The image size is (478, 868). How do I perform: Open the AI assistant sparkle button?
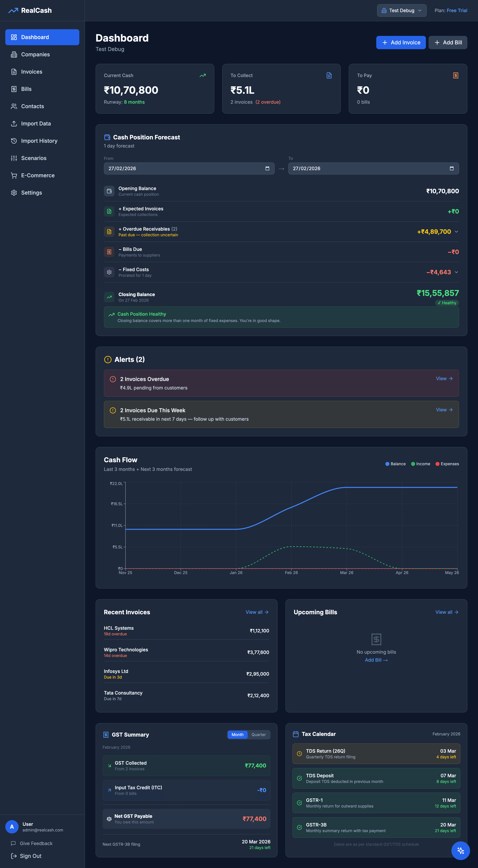[x=461, y=851]
